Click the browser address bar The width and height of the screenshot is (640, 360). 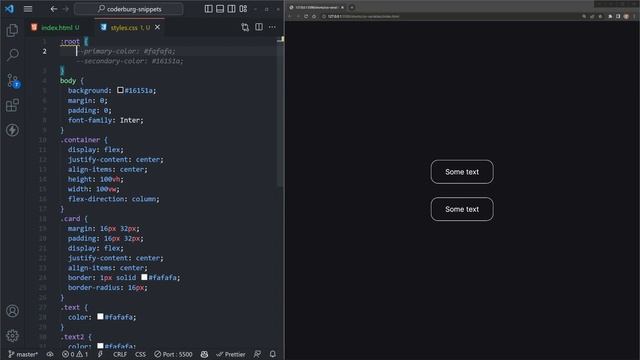pyautogui.click(x=449, y=16)
